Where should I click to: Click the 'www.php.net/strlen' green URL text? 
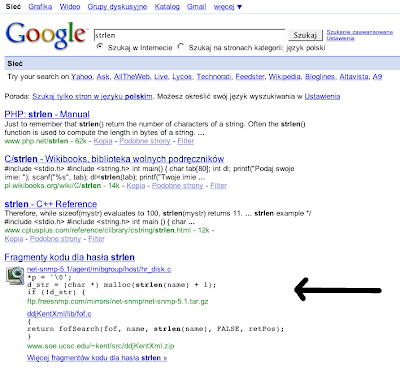click(x=36, y=141)
